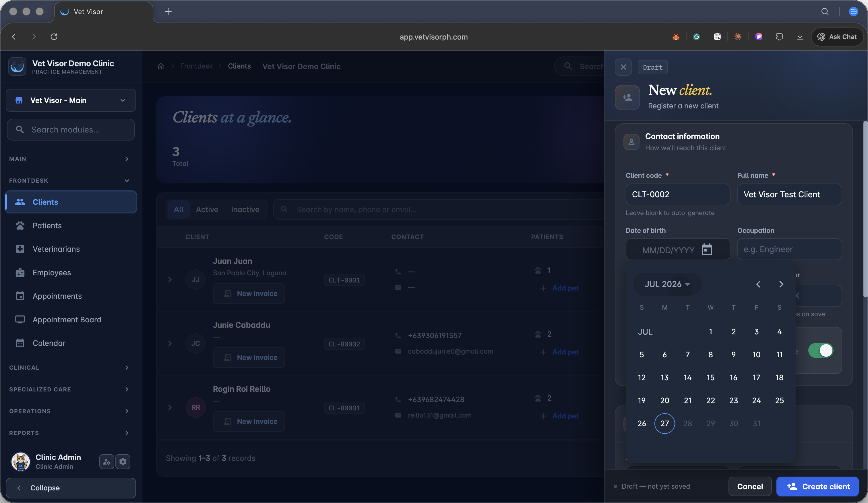Open Employees in the sidebar
Screen dimensions: 868x503
tap(71, 272)
